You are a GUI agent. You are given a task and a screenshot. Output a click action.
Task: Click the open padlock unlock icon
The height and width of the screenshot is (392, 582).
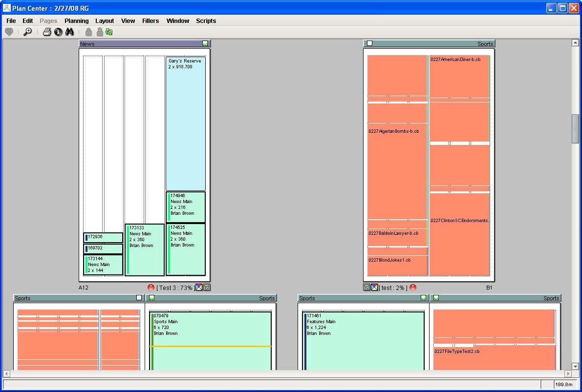pyautogui.click(x=99, y=32)
